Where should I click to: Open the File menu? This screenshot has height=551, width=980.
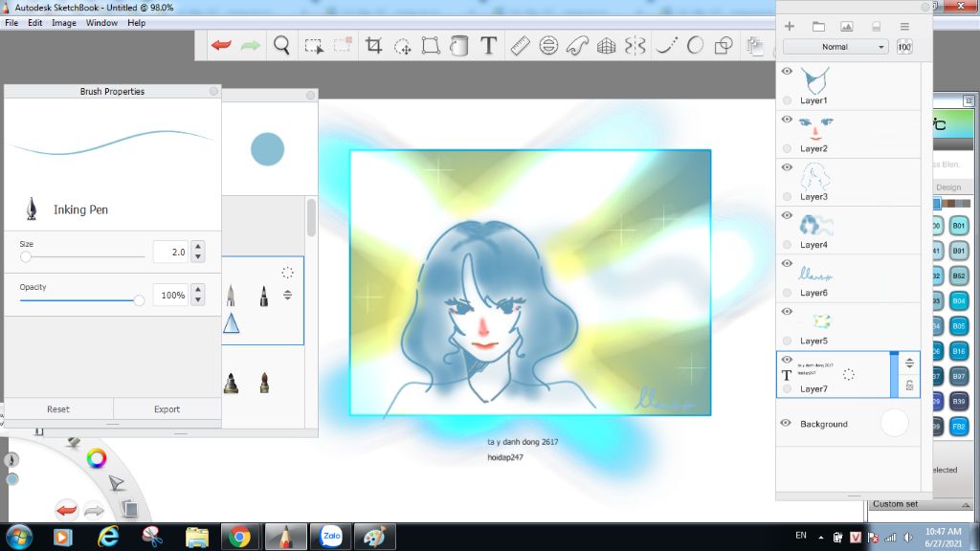tap(11, 23)
